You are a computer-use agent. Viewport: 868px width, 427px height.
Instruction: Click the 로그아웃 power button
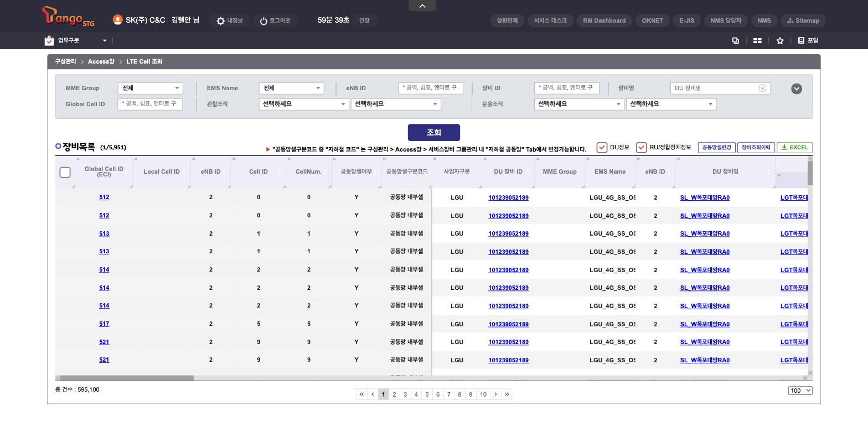[275, 20]
